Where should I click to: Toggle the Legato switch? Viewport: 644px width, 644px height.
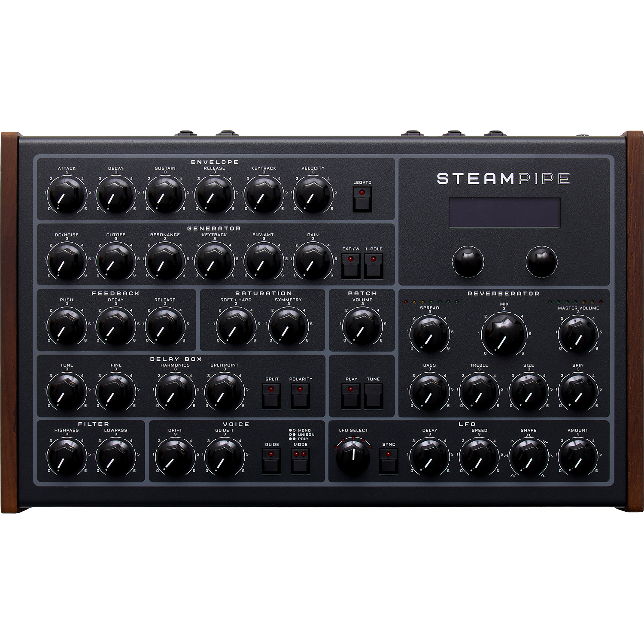pos(362,200)
